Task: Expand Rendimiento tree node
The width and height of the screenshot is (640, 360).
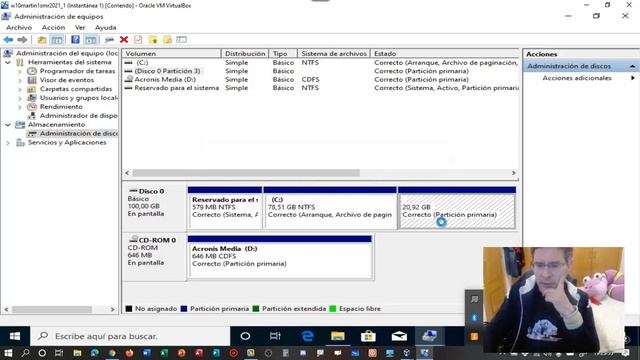Action: click(20, 107)
